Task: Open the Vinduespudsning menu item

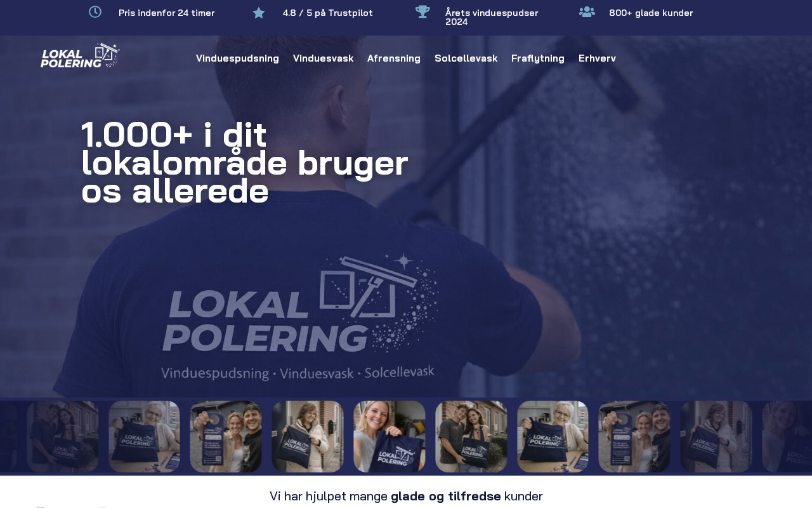Action: [237, 58]
